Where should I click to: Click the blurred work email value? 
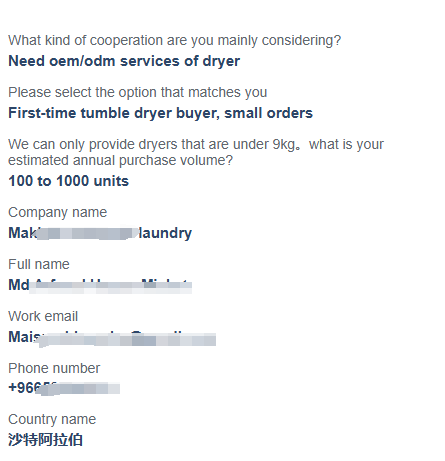pos(112,337)
